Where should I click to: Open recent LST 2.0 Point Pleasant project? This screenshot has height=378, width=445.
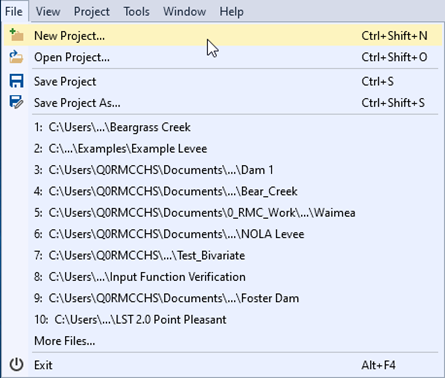point(223,319)
